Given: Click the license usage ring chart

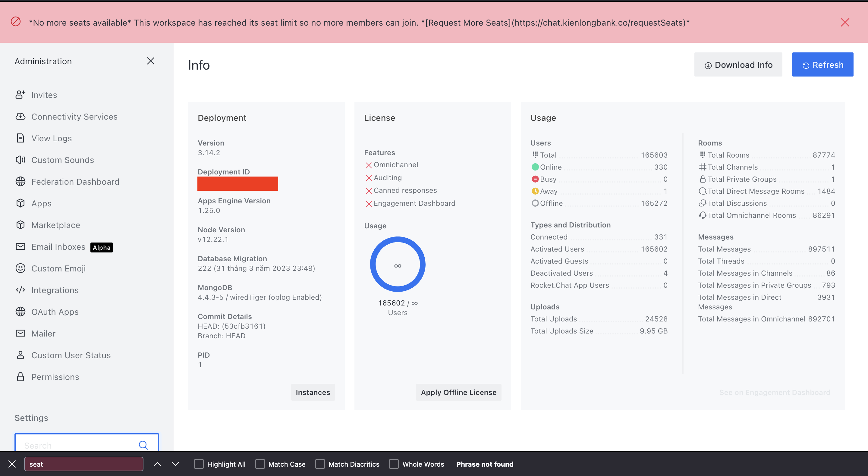Looking at the screenshot, I should pyautogui.click(x=398, y=265).
